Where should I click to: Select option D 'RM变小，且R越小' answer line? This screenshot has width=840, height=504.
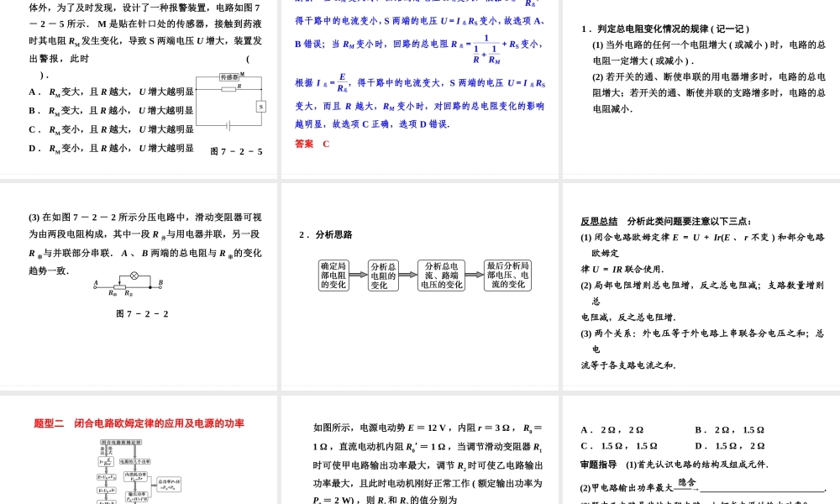tap(111, 148)
